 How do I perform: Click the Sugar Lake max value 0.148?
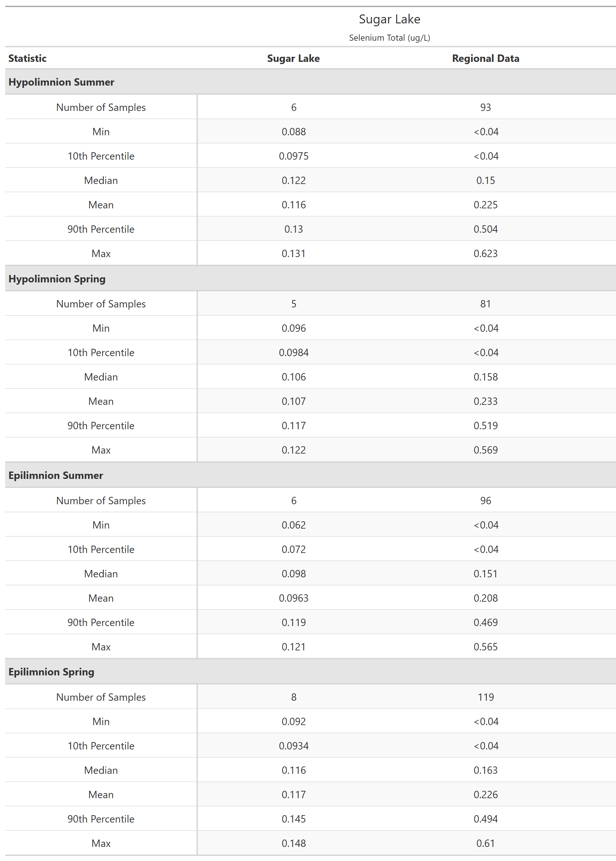(x=293, y=843)
